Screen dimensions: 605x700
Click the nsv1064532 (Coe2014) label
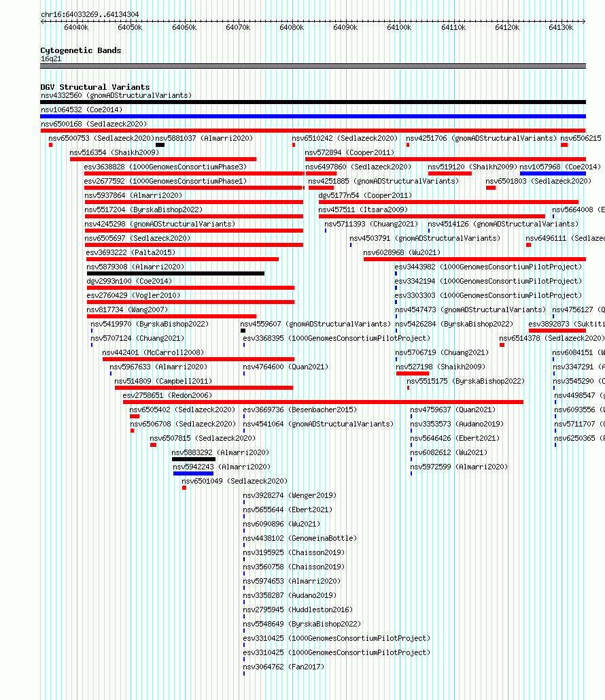coord(81,110)
